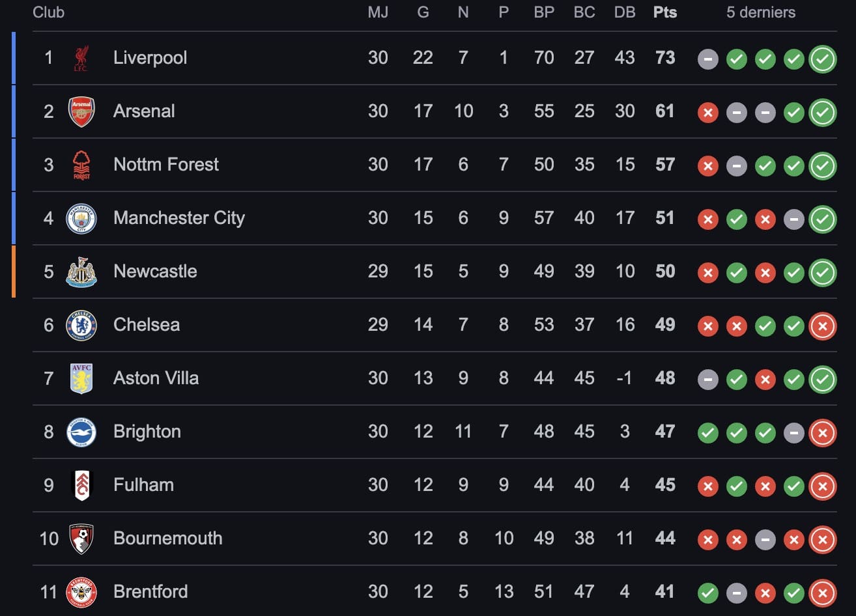Click the Brentford club crest
The width and height of the screenshot is (856, 616).
coord(81,592)
